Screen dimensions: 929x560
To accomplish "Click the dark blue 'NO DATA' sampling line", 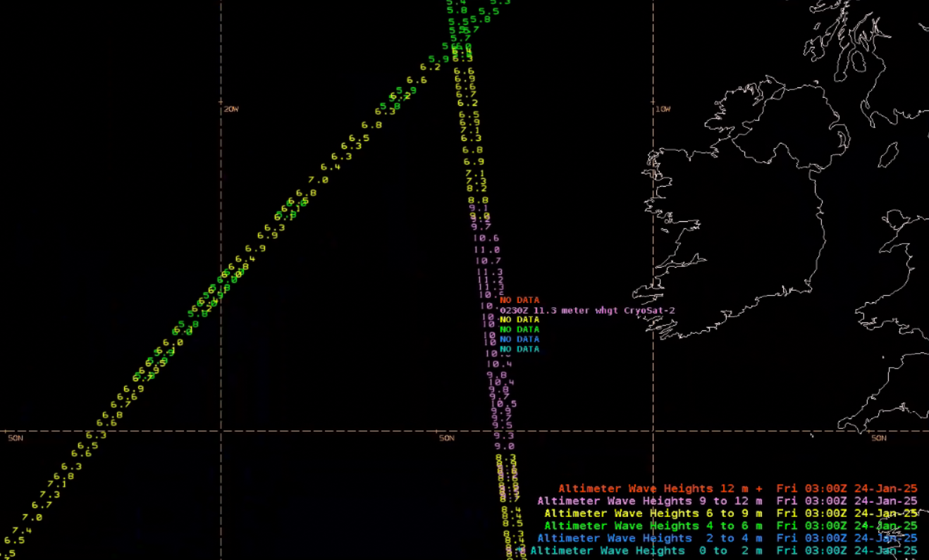I will (519, 340).
